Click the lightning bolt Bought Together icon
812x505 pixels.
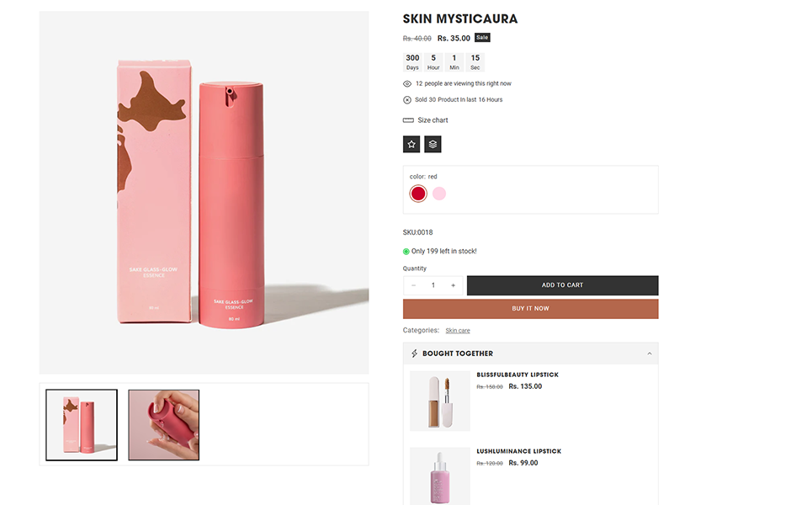(x=414, y=353)
